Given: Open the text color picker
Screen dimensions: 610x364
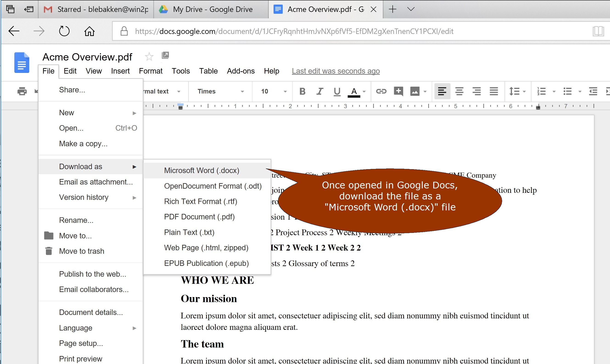Looking at the screenshot, I should (354, 92).
